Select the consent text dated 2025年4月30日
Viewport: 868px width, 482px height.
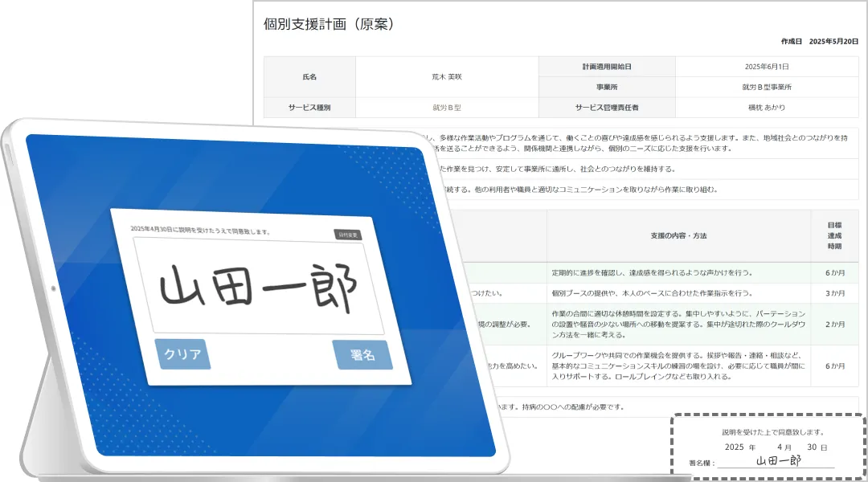pyautogui.click(x=200, y=231)
